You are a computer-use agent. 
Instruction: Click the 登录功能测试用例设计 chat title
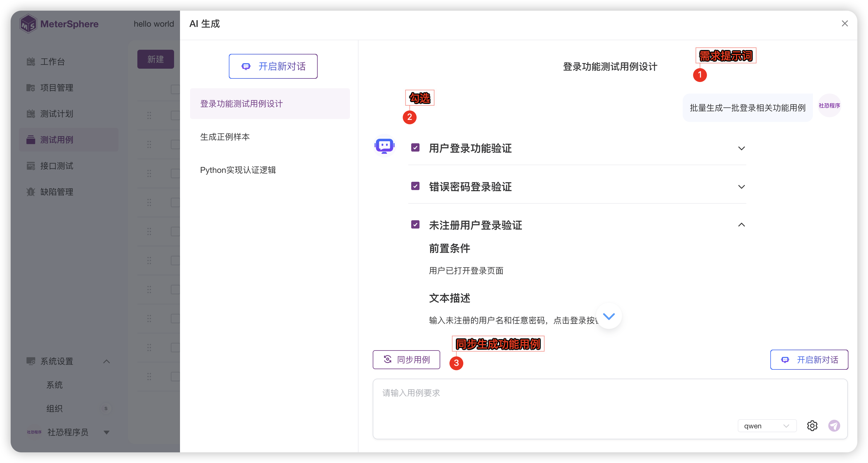pos(610,66)
